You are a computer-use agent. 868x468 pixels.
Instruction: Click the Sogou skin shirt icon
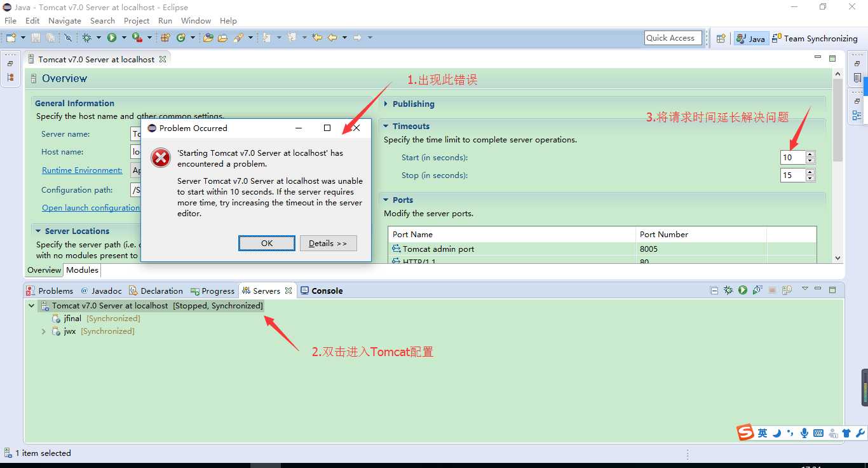point(846,433)
